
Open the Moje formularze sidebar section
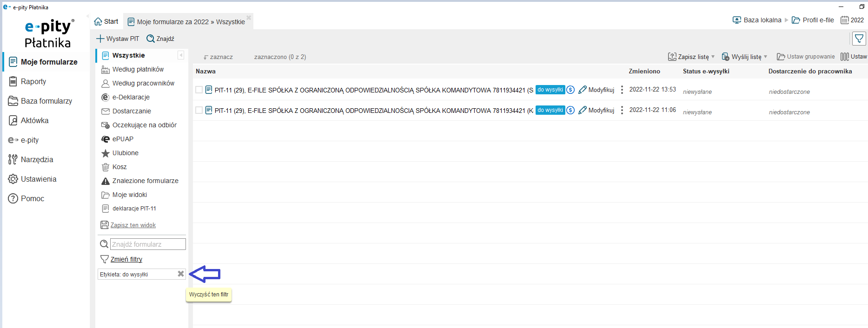point(43,62)
